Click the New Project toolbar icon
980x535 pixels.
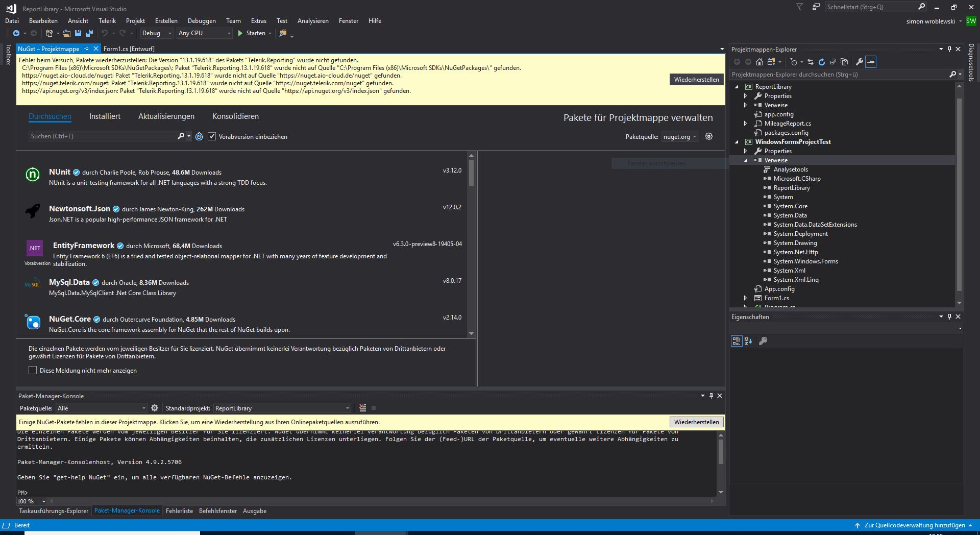coord(49,33)
